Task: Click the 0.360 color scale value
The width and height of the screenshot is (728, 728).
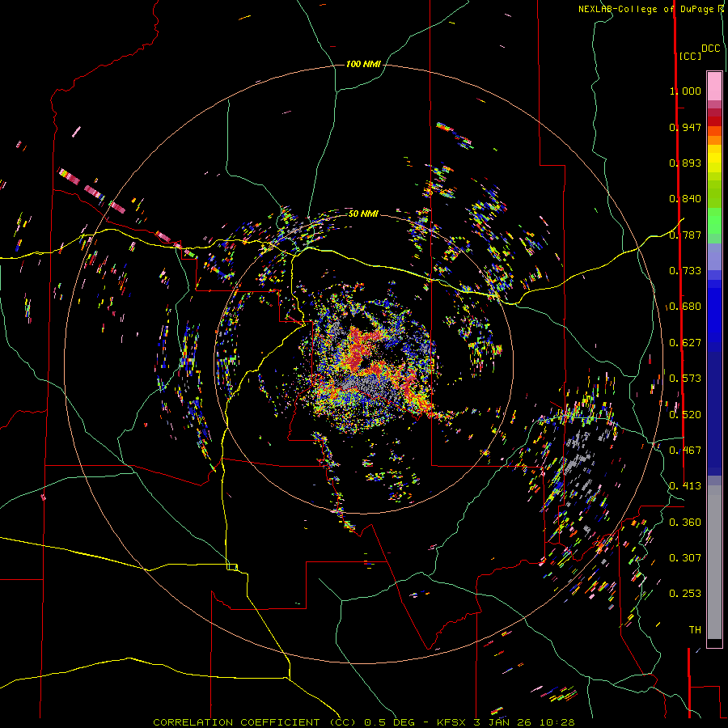Action: (x=685, y=523)
